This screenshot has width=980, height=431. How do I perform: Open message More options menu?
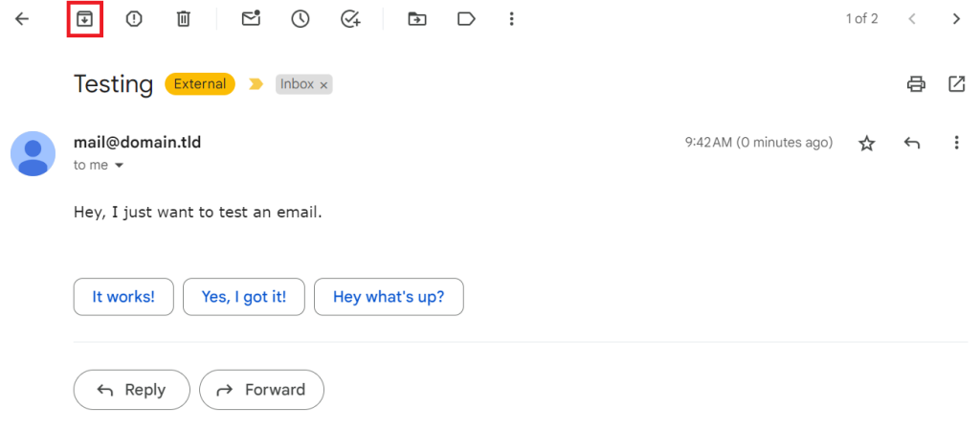[x=956, y=143]
